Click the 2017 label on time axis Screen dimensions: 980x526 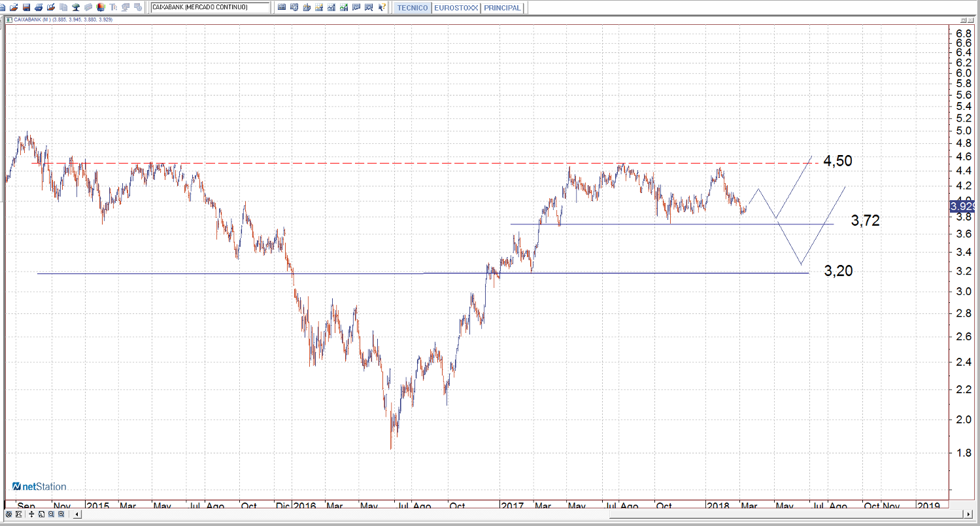512,506
